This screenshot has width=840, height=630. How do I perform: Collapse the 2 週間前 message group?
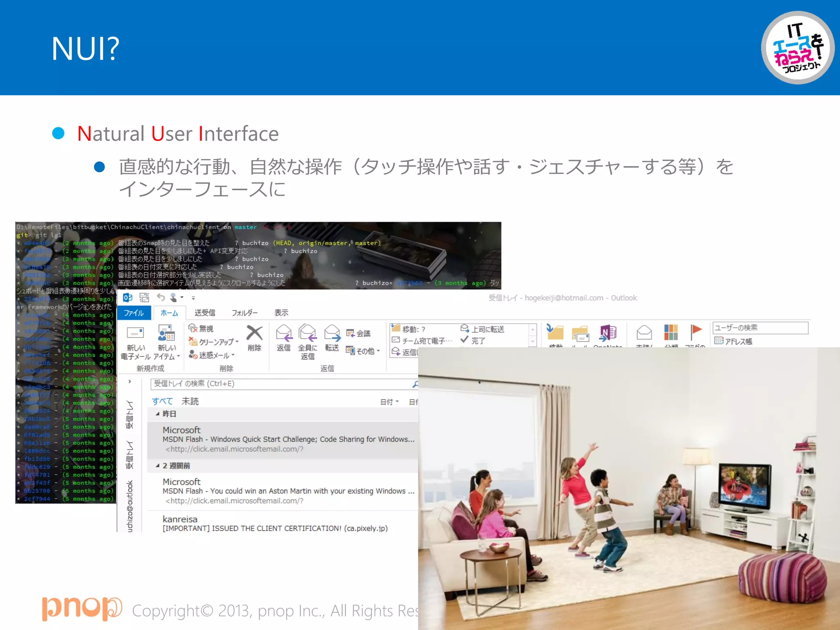click(157, 466)
